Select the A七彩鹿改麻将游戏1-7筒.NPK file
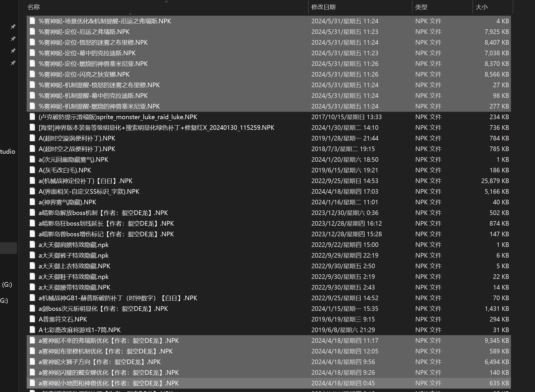This screenshot has height=392, width=535. pos(80,330)
